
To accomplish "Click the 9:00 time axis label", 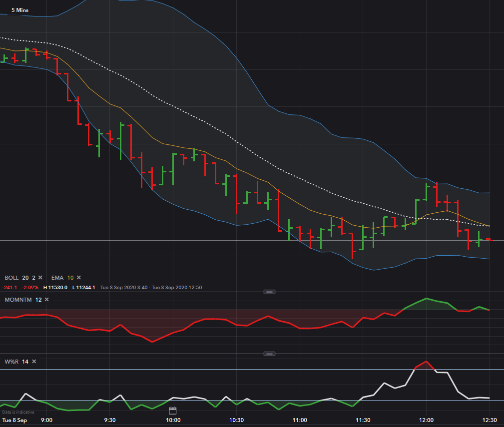I will click(46, 420).
